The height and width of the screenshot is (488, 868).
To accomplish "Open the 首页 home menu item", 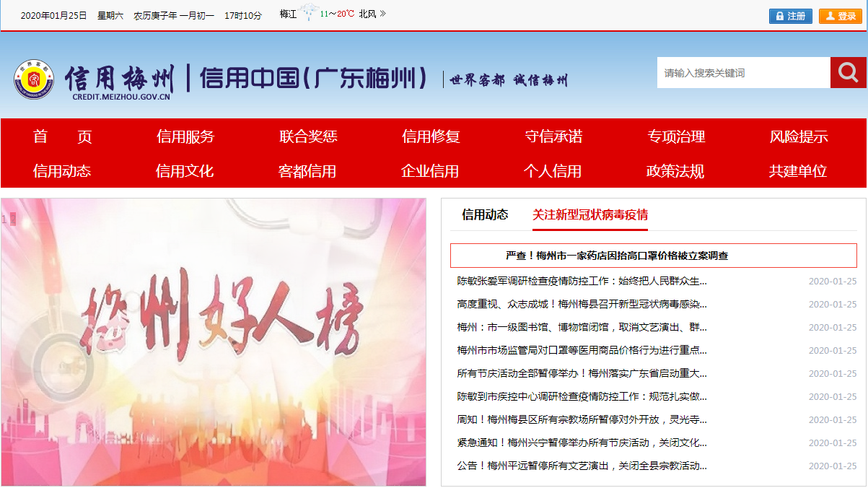I will tap(62, 136).
